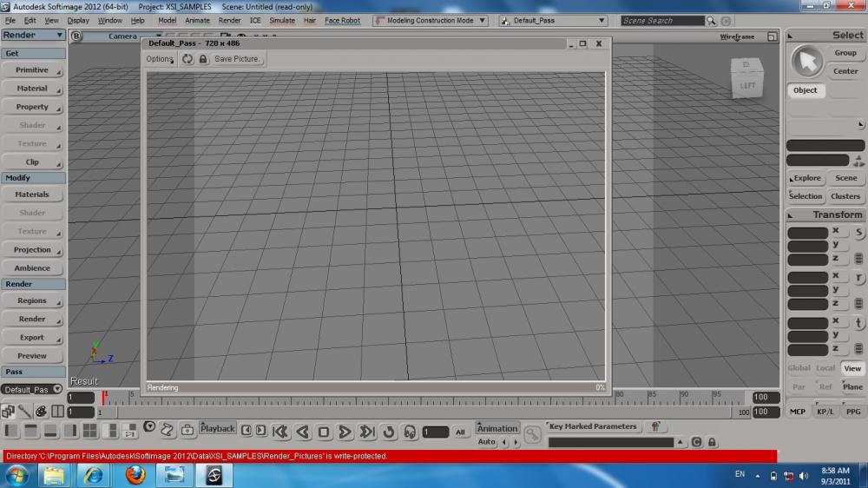
Task: Click the Ambience button
Action: pyautogui.click(x=32, y=268)
